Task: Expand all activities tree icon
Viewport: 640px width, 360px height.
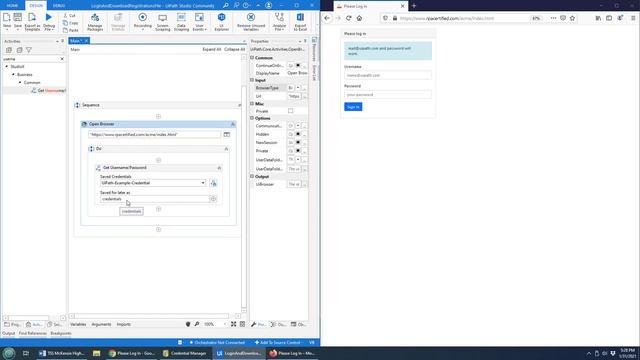Action: click(x=9, y=50)
